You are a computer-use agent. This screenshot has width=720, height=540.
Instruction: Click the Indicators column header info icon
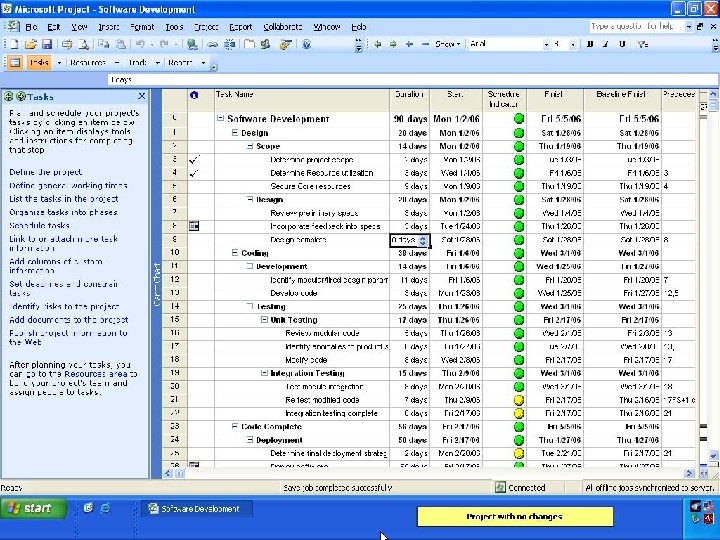click(x=194, y=95)
